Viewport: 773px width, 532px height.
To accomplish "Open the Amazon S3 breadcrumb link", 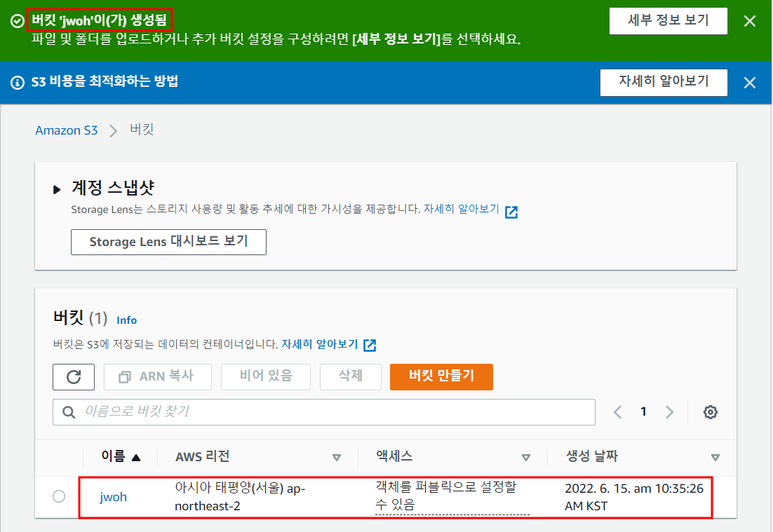I will coord(67,130).
